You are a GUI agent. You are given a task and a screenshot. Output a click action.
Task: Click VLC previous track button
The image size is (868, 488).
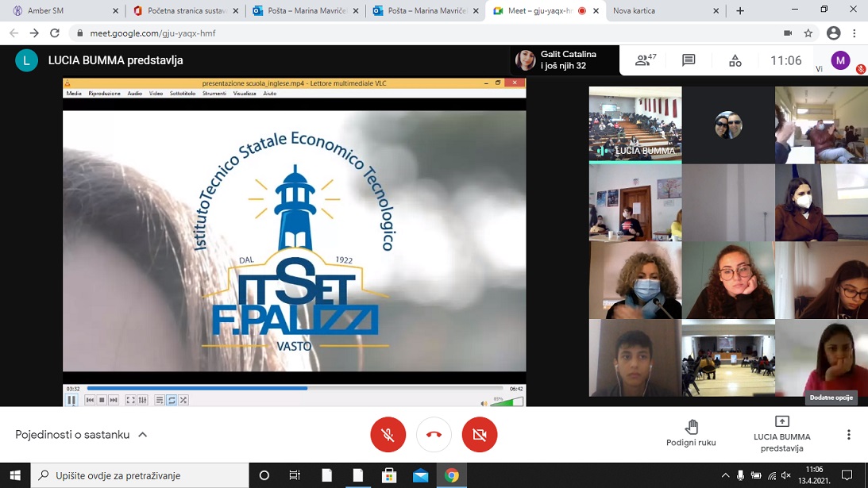pos(90,400)
